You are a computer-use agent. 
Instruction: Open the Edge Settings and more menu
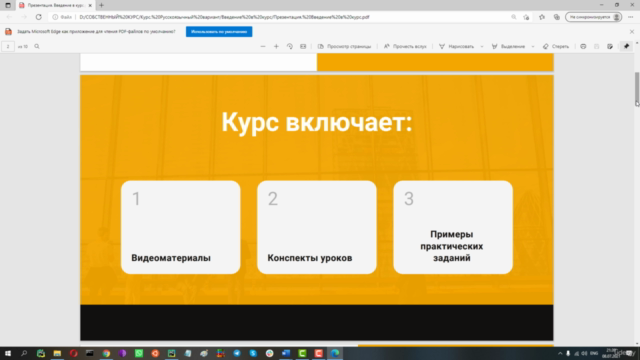(631, 17)
